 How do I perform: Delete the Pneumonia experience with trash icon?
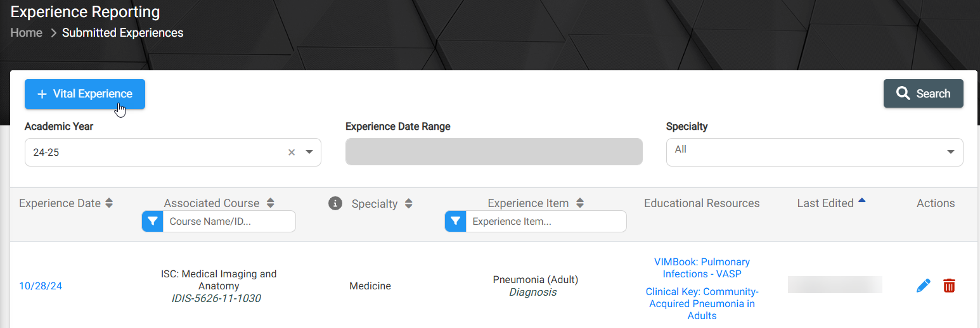(949, 286)
